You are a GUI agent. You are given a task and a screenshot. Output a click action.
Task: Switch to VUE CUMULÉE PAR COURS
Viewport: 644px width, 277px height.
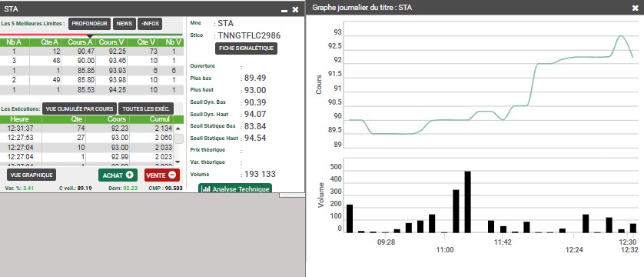[80, 109]
